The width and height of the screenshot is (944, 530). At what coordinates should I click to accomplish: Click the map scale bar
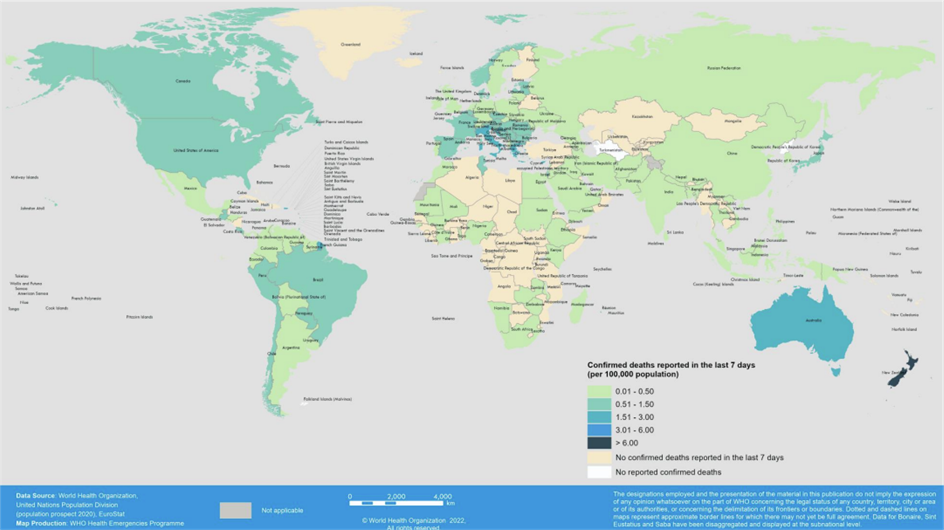coord(402,503)
